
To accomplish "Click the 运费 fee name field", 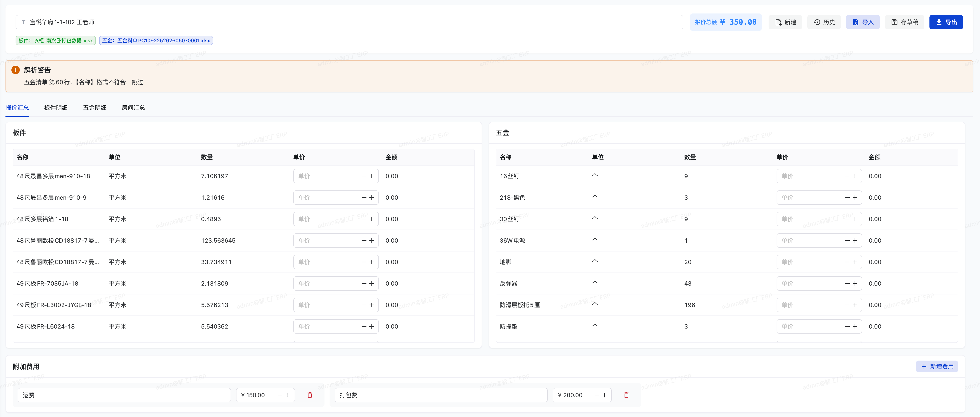I will tap(124, 395).
